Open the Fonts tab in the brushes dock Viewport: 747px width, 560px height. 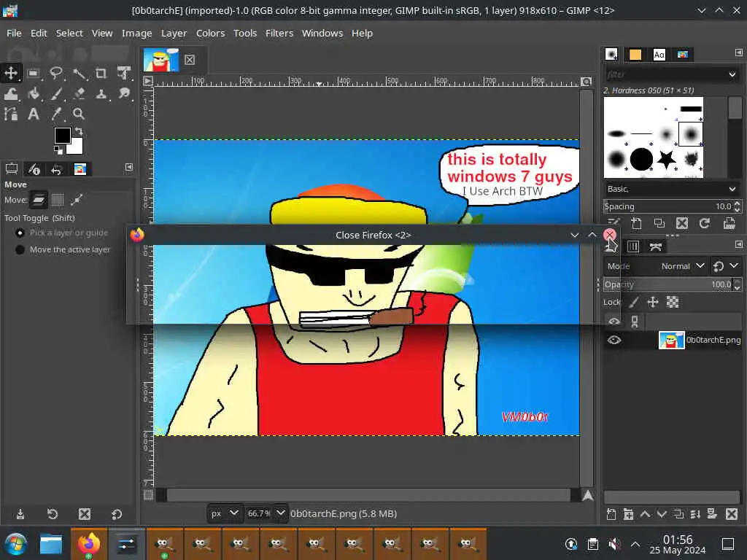coord(659,55)
